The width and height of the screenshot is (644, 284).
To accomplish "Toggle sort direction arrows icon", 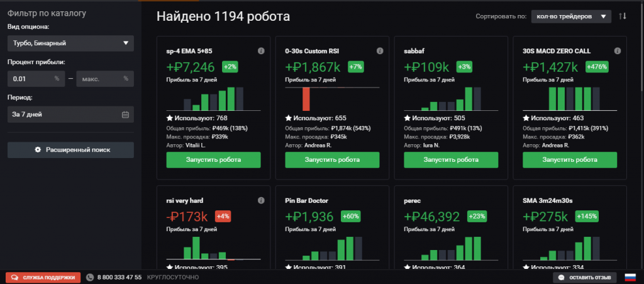I will click(x=623, y=16).
